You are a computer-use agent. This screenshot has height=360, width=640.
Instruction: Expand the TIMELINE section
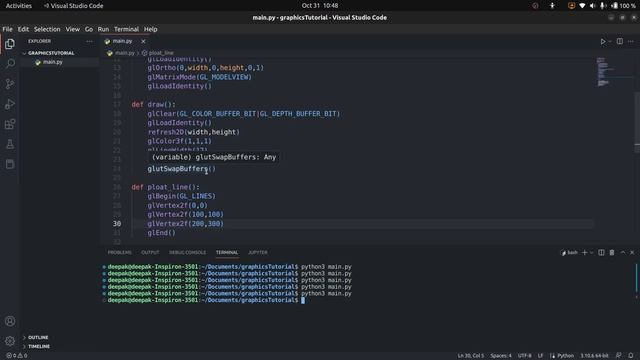click(x=38, y=347)
